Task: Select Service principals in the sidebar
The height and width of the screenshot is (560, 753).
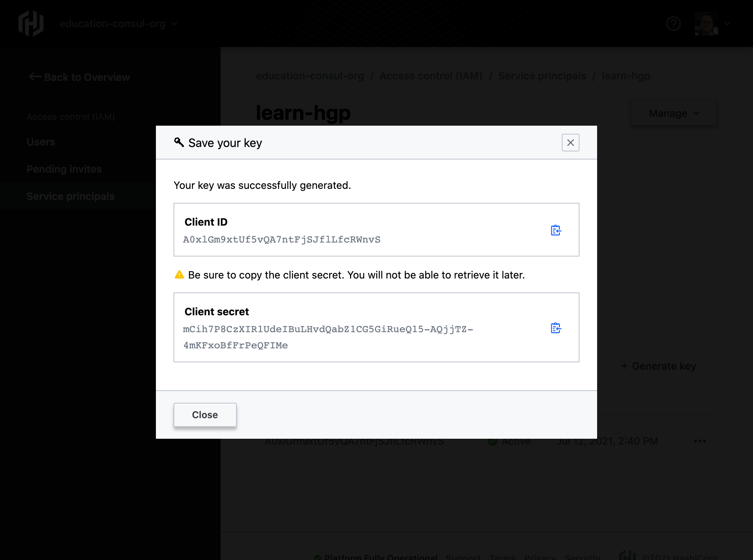Action: tap(71, 196)
